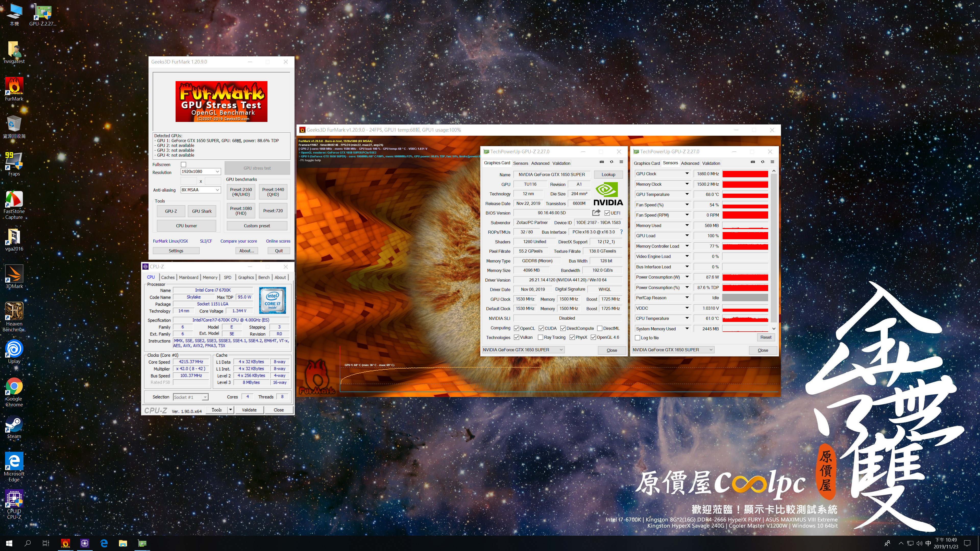Click the GPU Load red sensor graph
This screenshot has height=551, width=980.
click(745, 236)
